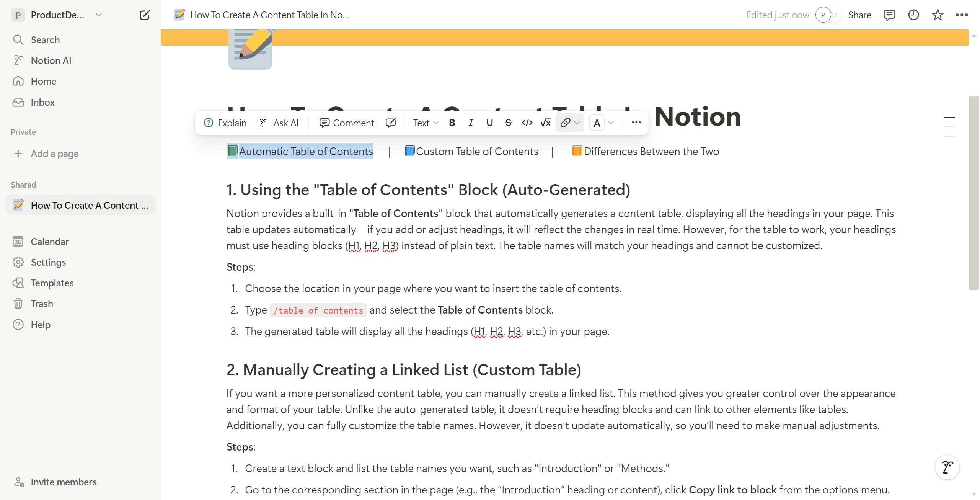Click heading 'Manually Creating a Linked List'
Screen dimensions: 980x500
pos(404,370)
